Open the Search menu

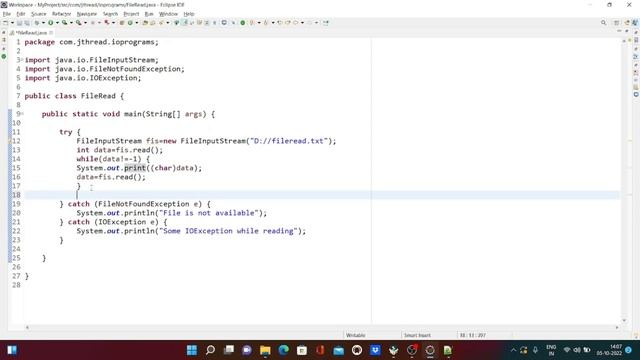pos(110,14)
